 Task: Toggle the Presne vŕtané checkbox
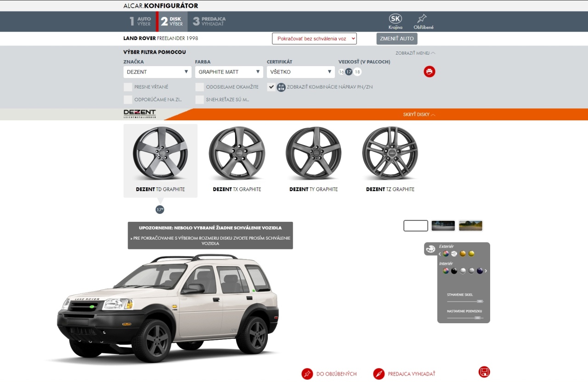[x=128, y=87]
